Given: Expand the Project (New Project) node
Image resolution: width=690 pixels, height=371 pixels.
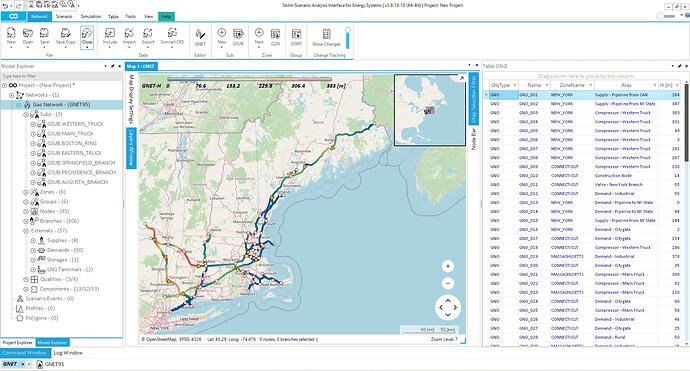Looking at the screenshot, I should tap(4, 85).
